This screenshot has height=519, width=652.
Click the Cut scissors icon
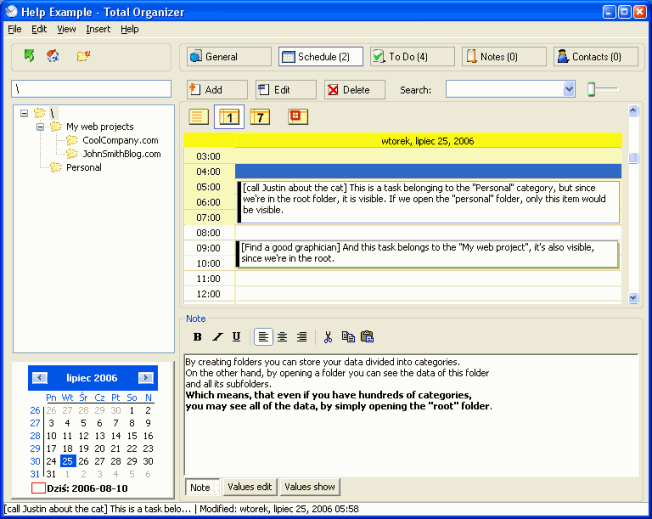coord(327,337)
